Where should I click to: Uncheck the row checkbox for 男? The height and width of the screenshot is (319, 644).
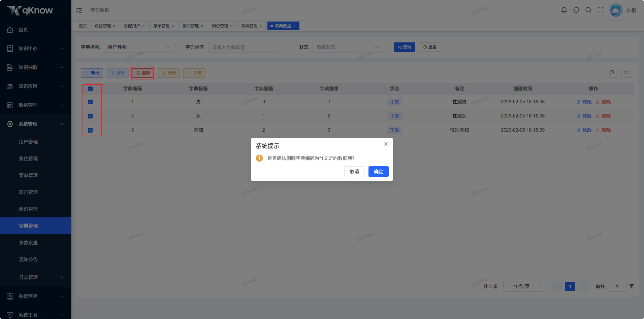tap(90, 102)
